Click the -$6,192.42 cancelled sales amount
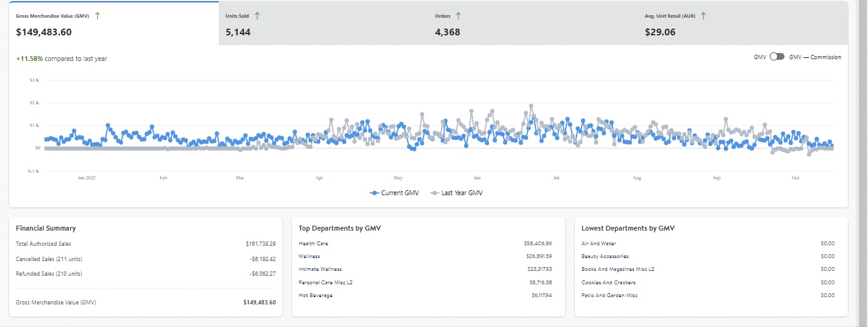This screenshot has width=868, height=327. point(263,259)
